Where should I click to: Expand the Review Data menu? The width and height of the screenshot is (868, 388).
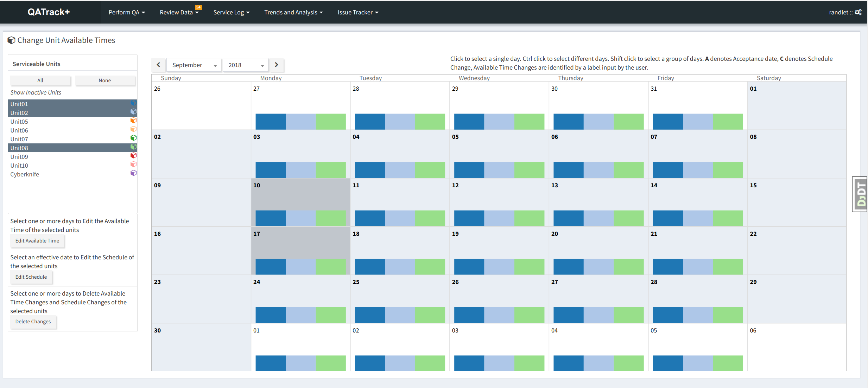[x=179, y=12]
